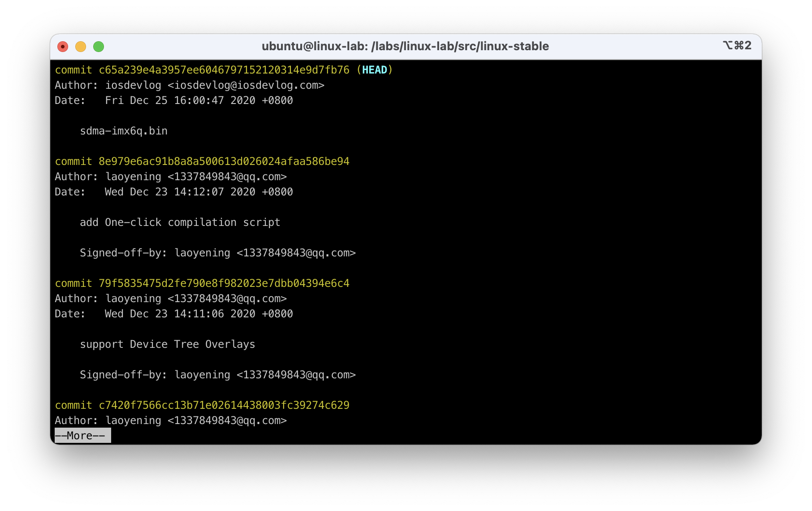Click Author line under commit c7420f75

[x=171, y=420]
